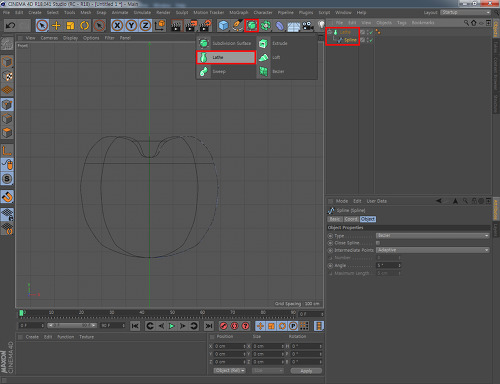Toggle the Y axis lock
This screenshot has width=500, height=384.
tap(131, 25)
